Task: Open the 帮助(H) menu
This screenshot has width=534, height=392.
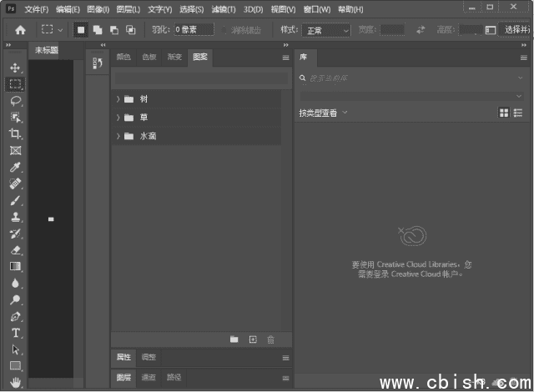Action: tap(350, 9)
